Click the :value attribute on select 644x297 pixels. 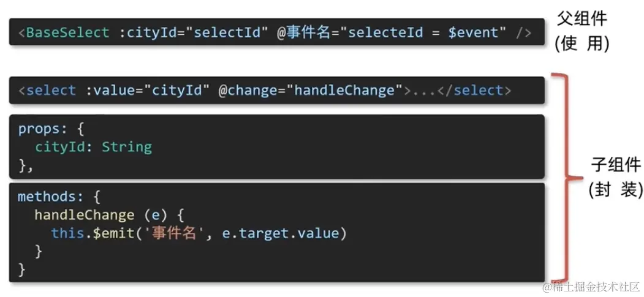point(109,91)
